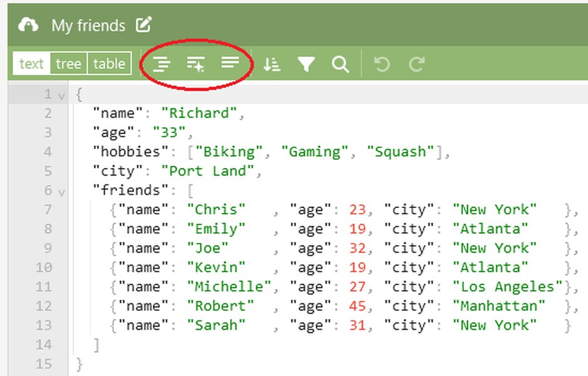Click line number 15 in gutter
This screenshot has height=376, width=588.
tap(43, 363)
